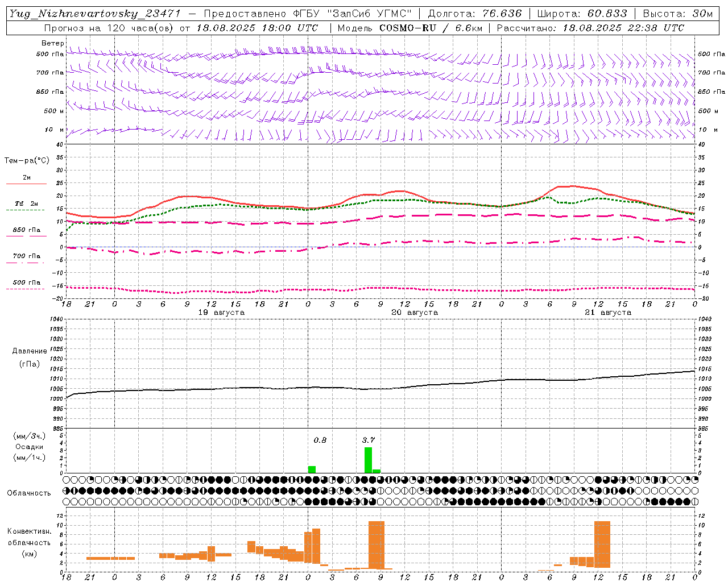Image resolution: width=728 pixels, height=582 pixels.
Task: Click the short green 0.8 precipitation bar
Action: click(x=312, y=469)
